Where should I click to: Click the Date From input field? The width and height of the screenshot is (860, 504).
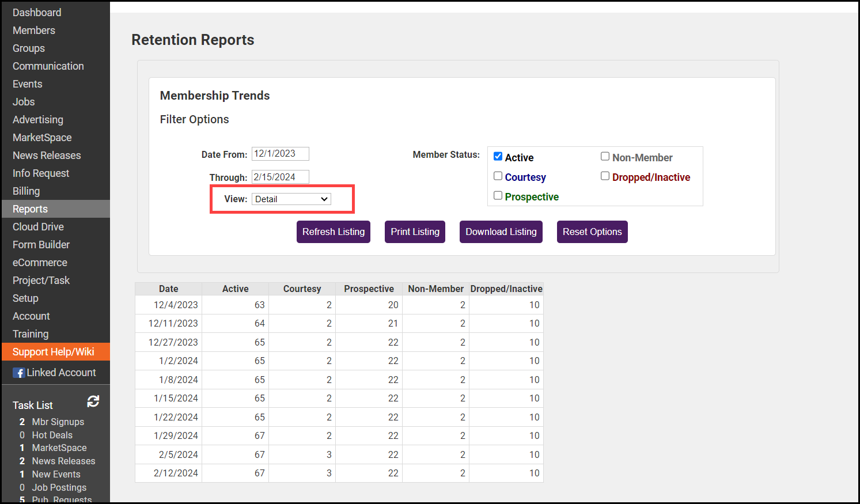click(280, 154)
